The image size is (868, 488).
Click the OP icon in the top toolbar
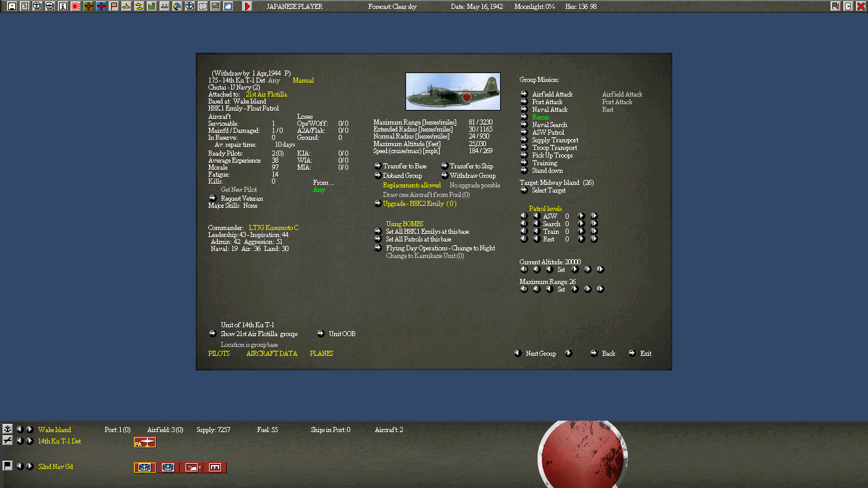pyautogui.click(x=203, y=6)
